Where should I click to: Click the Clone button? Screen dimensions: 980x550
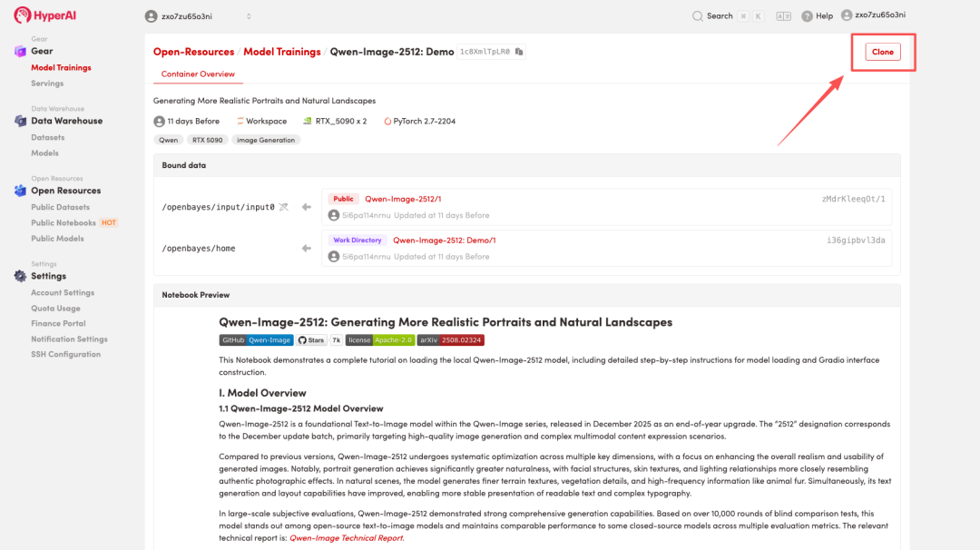pos(882,53)
